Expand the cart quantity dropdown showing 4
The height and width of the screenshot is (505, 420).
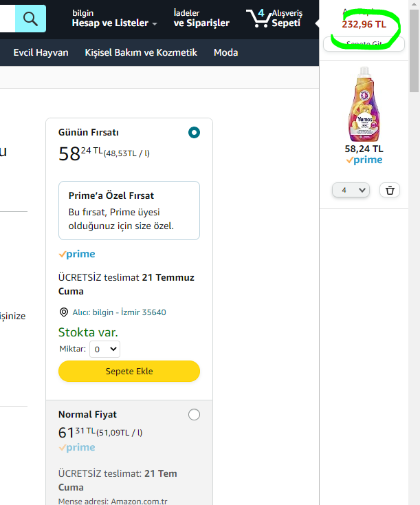(351, 190)
